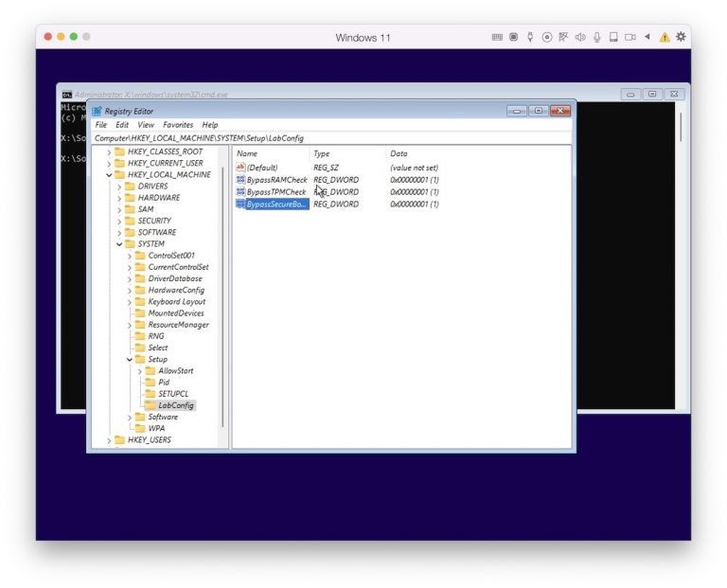Click the camera icon in VM title bar

[630, 37]
